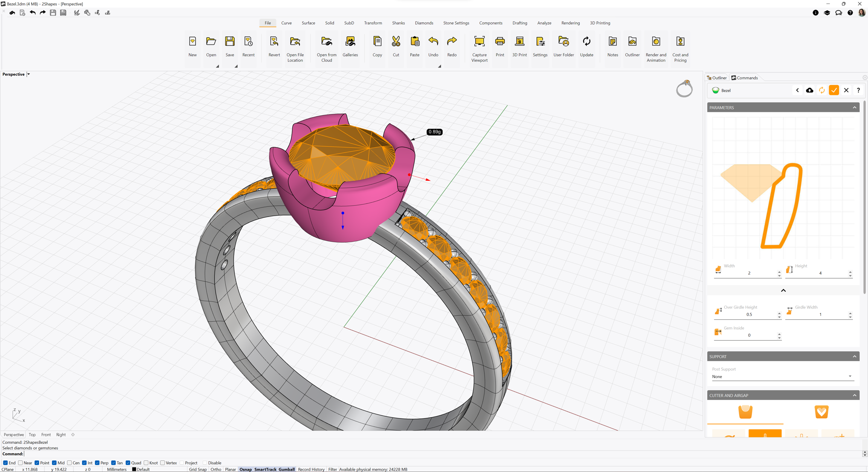Click the Capture Viewport icon
Screen dimensions: 868x472
[x=479, y=42]
